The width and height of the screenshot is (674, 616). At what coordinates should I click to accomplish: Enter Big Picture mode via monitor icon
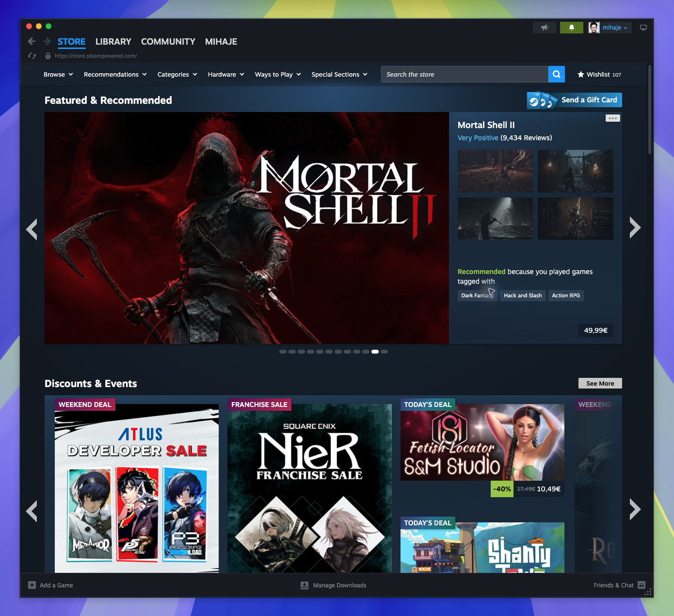pyautogui.click(x=643, y=28)
